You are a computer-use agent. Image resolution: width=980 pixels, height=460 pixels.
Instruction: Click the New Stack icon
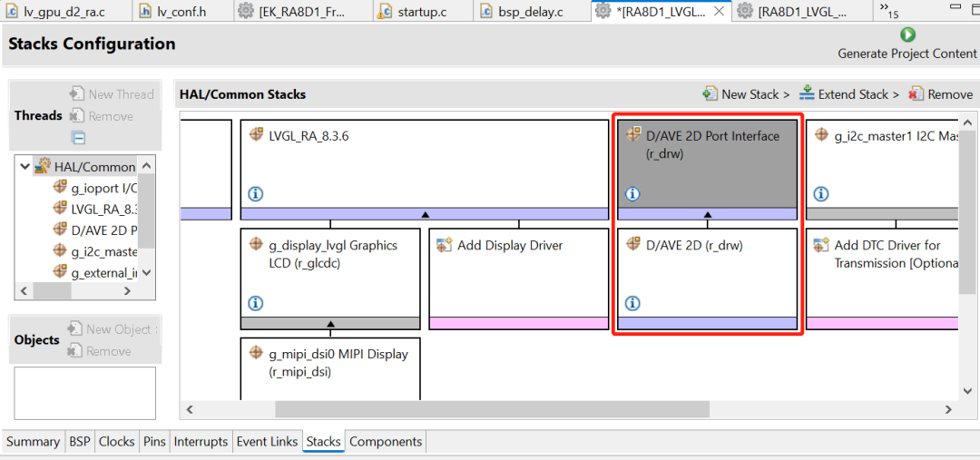710,93
